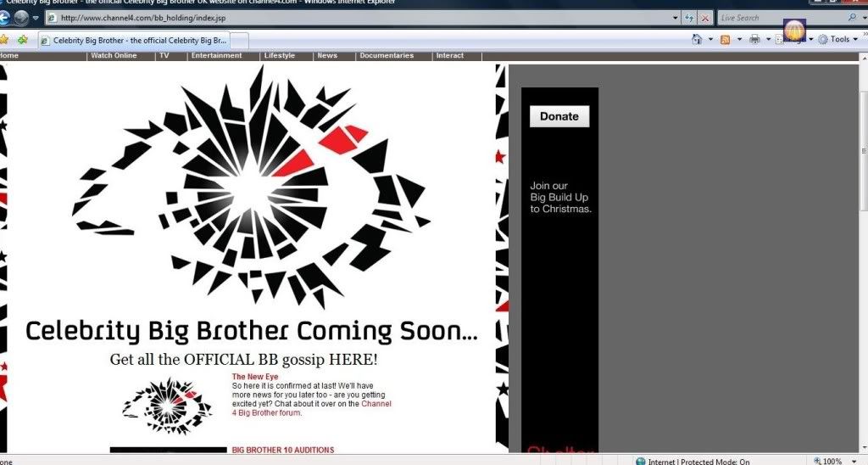Stop loading with the red X icon

tap(704, 18)
